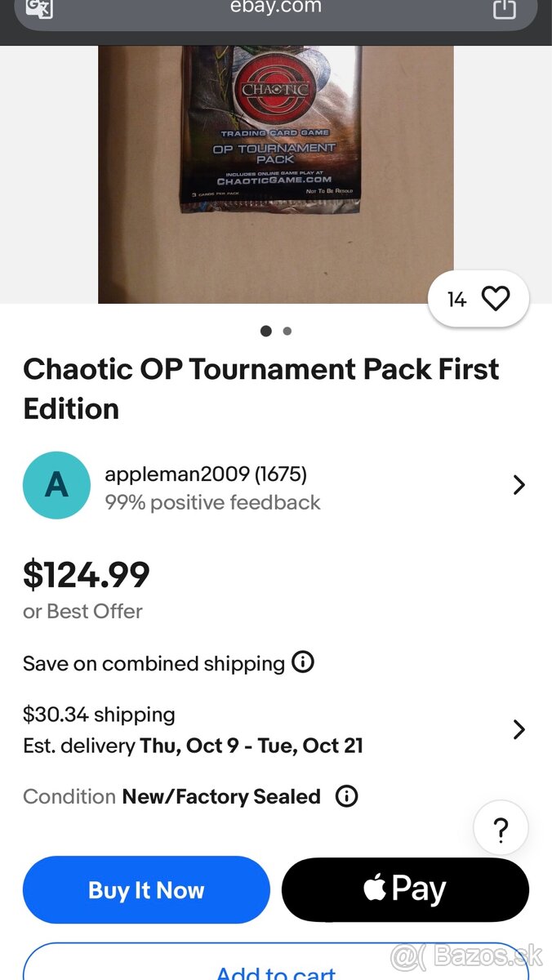
Task: Tap the Apple Pay button
Action: click(x=406, y=889)
